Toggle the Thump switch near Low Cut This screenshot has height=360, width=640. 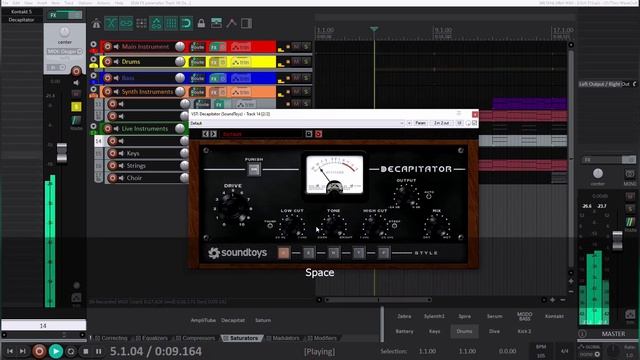tap(270, 226)
